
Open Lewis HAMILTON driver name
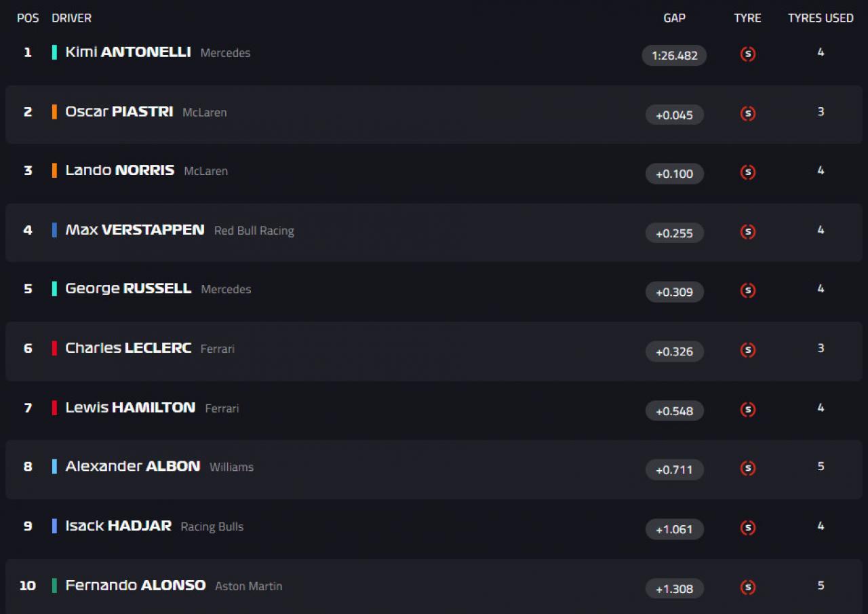click(130, 408)
